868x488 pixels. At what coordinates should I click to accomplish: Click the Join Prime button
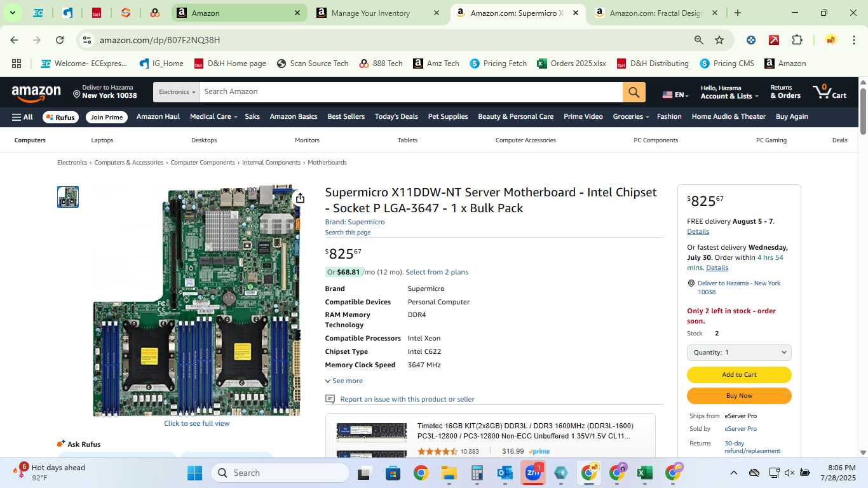106,117
